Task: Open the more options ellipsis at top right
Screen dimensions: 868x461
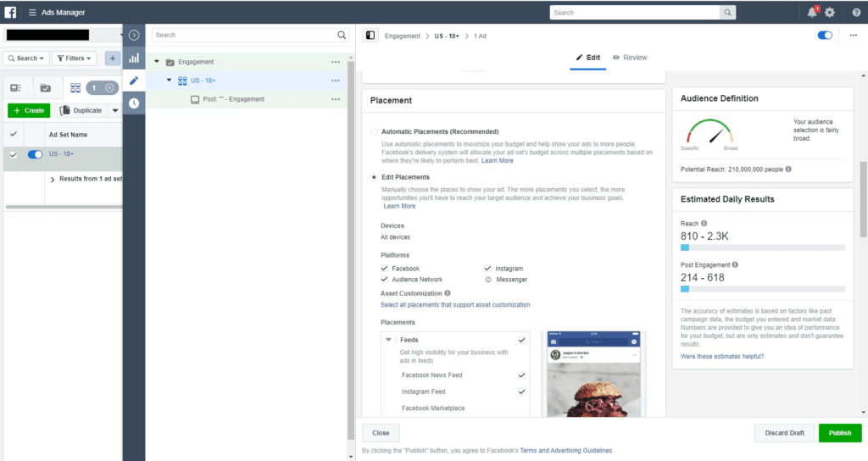Action: click(x=853, y=36)
